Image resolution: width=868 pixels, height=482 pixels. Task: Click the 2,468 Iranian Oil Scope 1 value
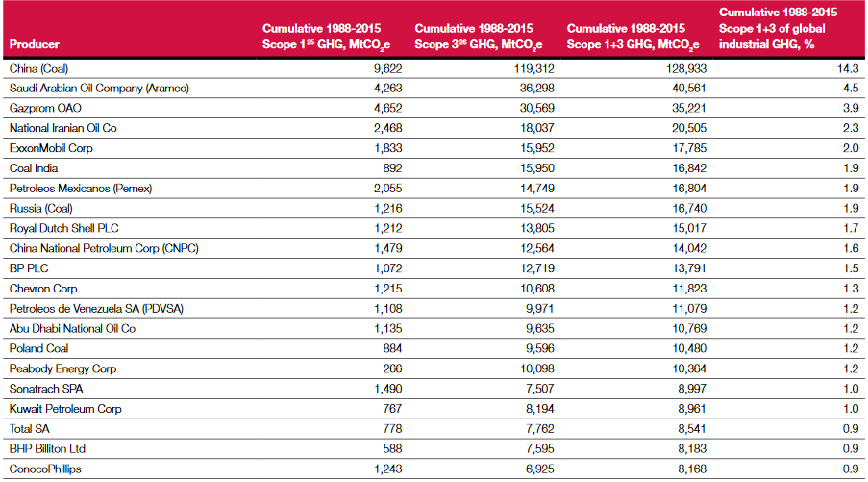click(x=387, y=128)
